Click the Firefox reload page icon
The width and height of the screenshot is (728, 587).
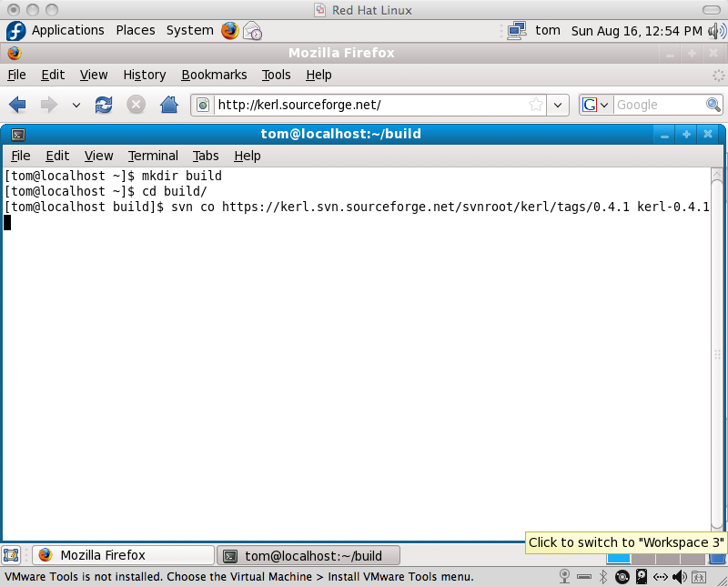tap(104, 105)
